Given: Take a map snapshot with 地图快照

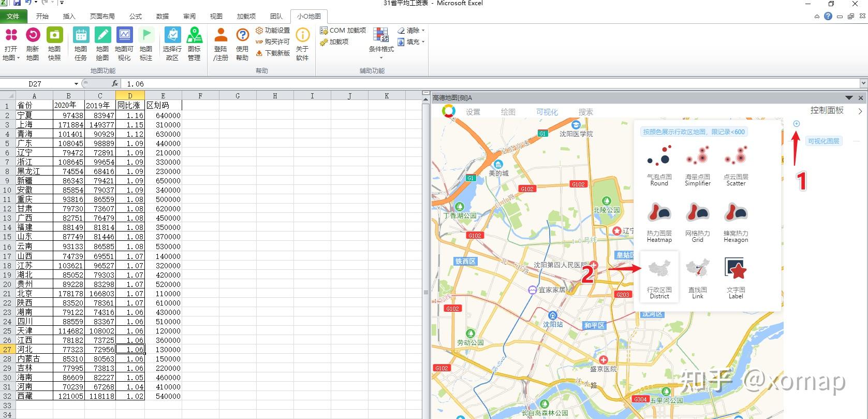Looking at the screenshot, I should click(54, 45).
